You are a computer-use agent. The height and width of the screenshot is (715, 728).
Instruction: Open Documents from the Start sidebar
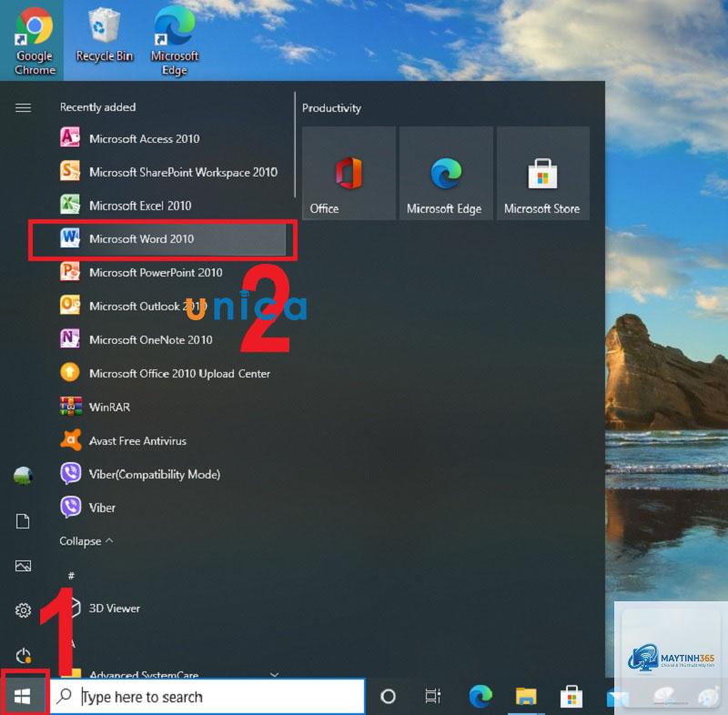pyautogui.click(x=23, y=521)
